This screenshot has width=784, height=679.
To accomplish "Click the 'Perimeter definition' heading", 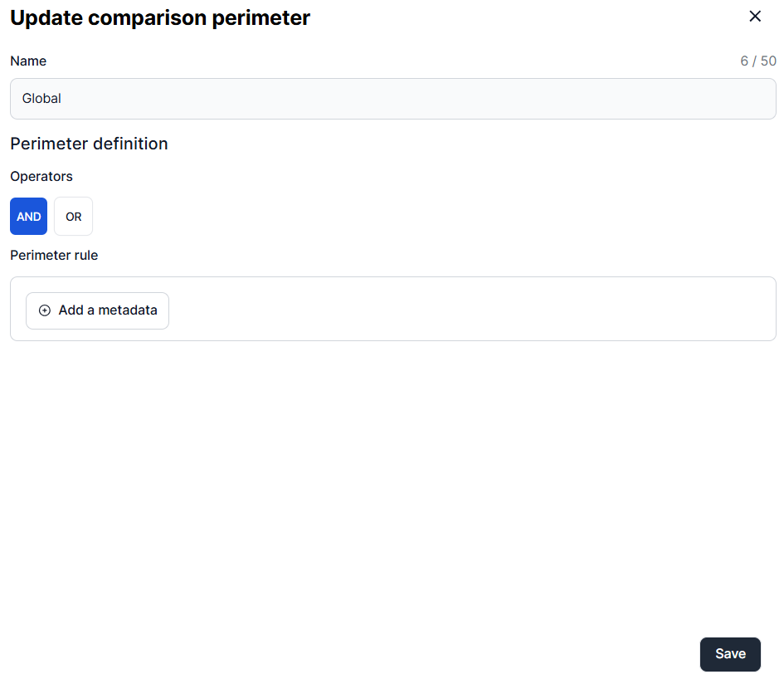I will (x=89, y=144).
